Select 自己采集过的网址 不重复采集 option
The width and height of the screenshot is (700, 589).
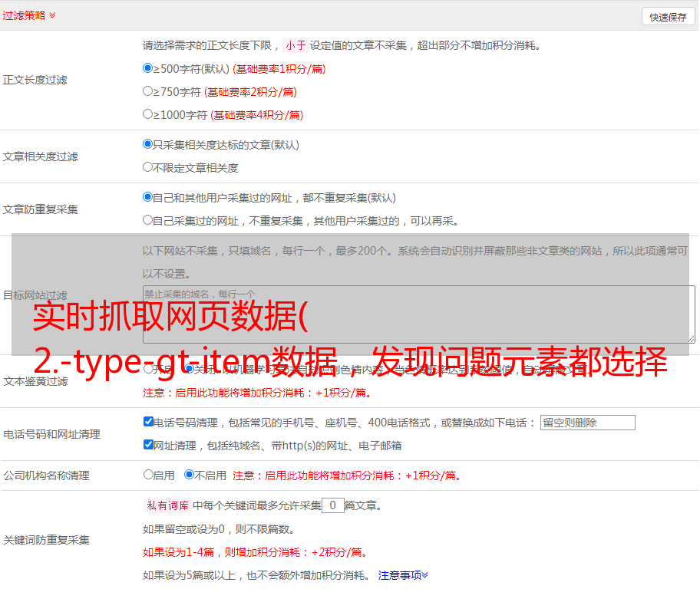pos(147,220)
